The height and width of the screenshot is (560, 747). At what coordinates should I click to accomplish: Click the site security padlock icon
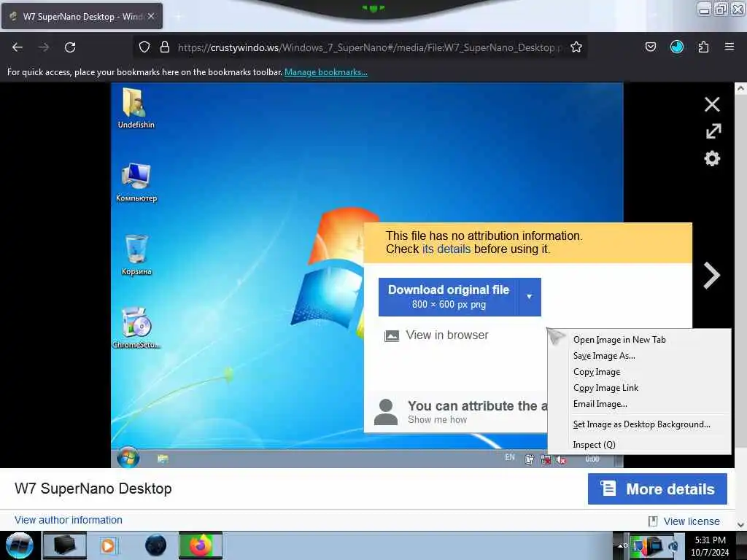click(x=165, y=47)
